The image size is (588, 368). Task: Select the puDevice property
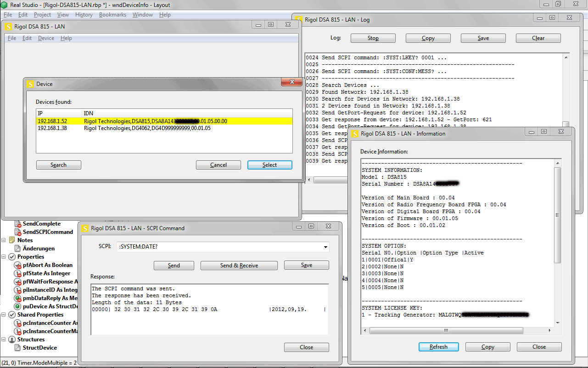click(50, 306)
